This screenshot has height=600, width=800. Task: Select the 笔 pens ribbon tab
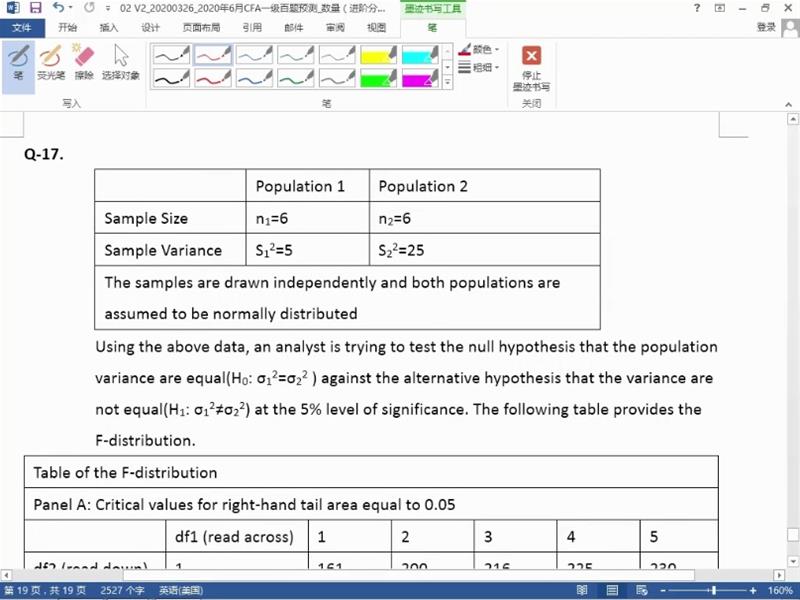coord(432,28)
